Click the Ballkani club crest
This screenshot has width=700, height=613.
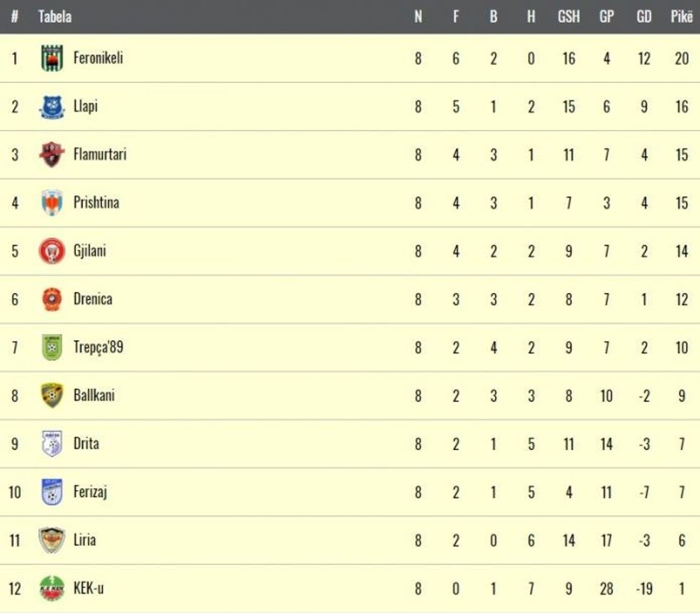(x=51, y=396)
